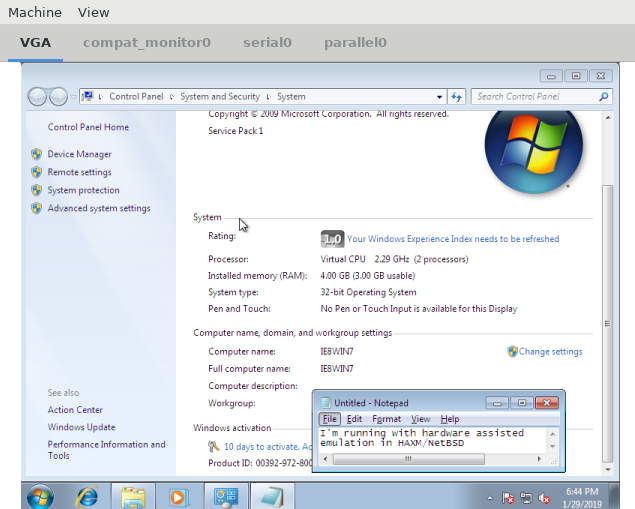Image resolution: width=635 pixels, height=509 pixels.
Task: Click 10 days to activate link
Action: 267,447
